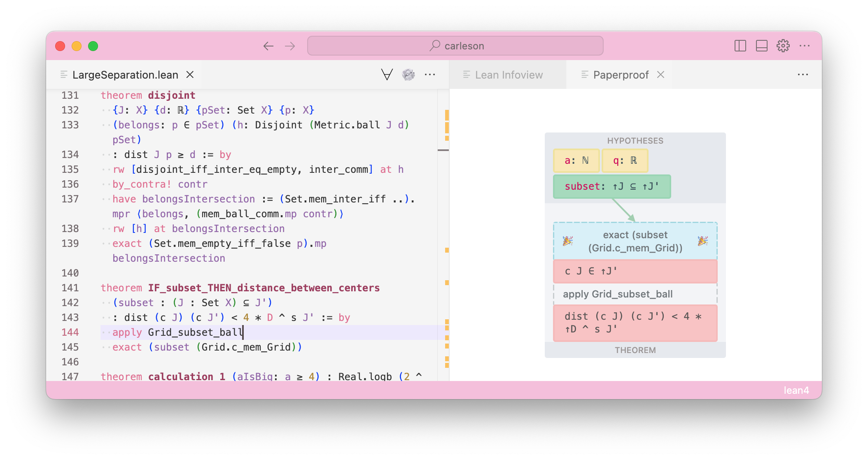
Task: Click Metric.ball on line 133
Action: 347,125
